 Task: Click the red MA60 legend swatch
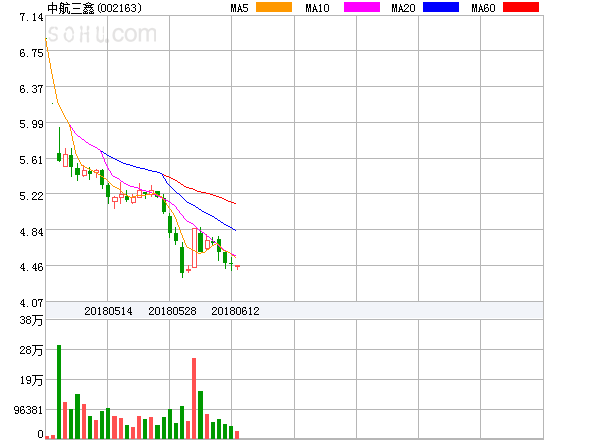[521, 7]
